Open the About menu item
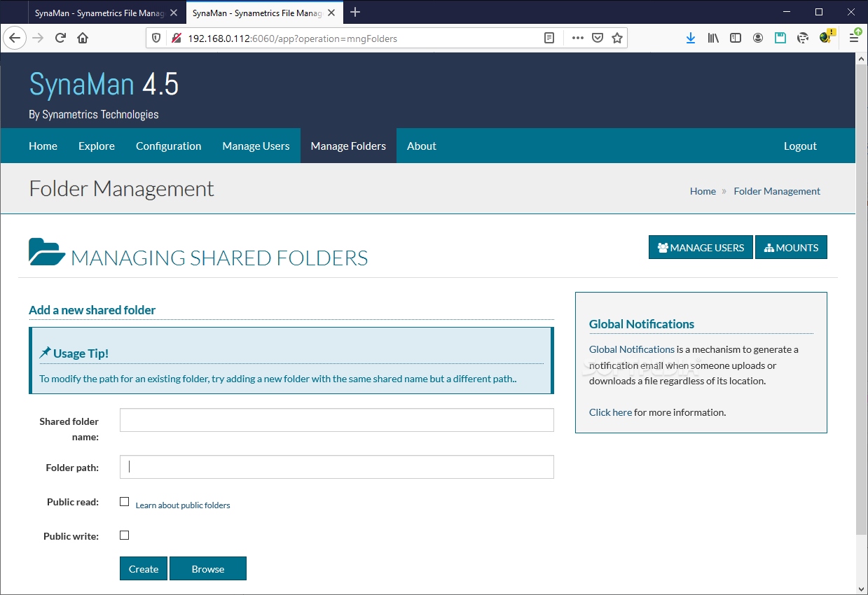Image resolution: width=868 pixels, height=595 pixels. tap(422, 146)
